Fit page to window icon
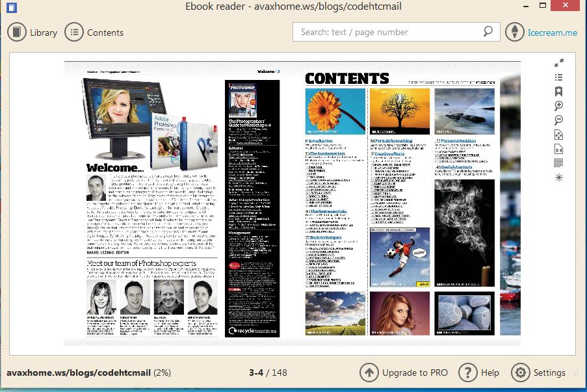587x392 pixels. pyautogui.click(x=558, y=135)
